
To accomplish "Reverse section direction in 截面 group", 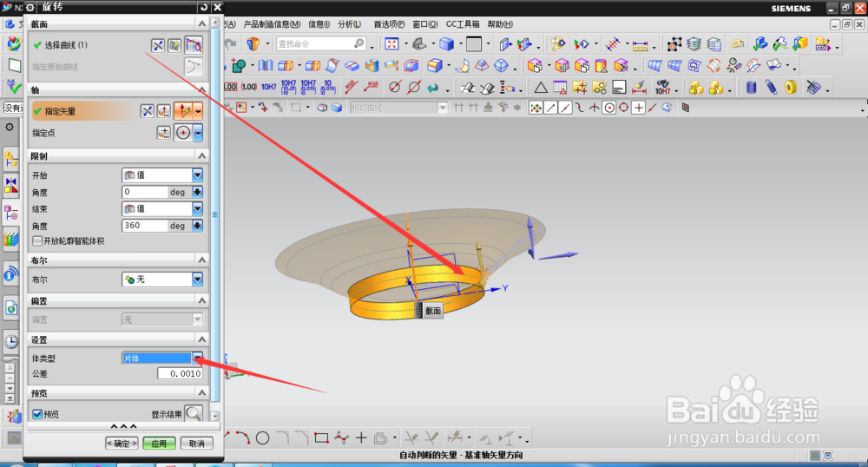I will (158, 45).
